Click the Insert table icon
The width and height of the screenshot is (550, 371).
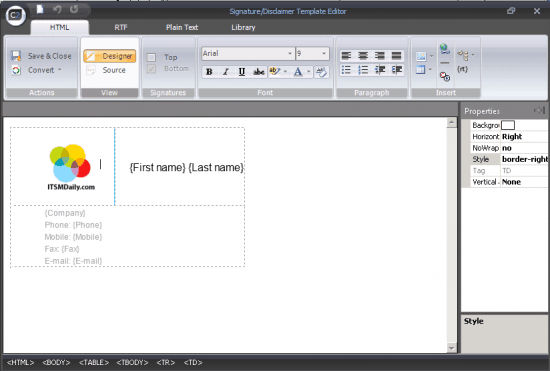click(x=421, y=69)
